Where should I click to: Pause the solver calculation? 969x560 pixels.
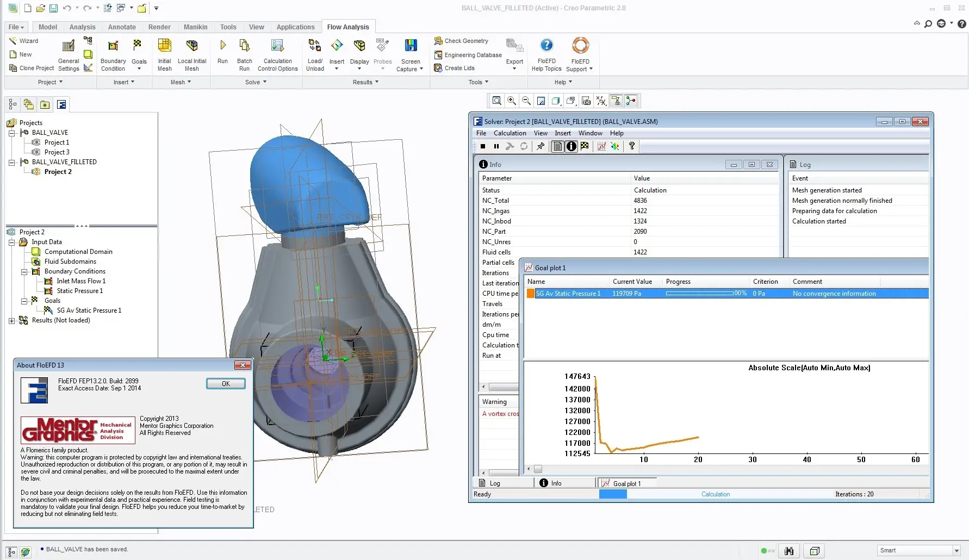coord(496,146)
